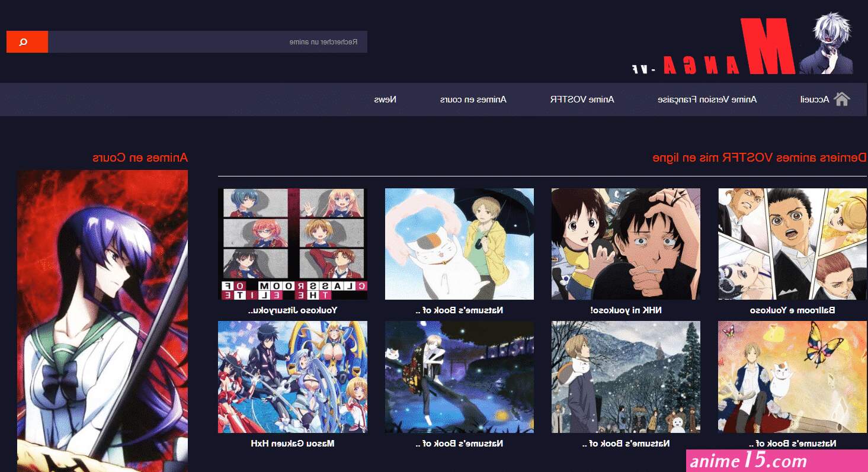Go to the Anime VOSTFR section
This screenshot has width=868, height=472.
click(582, 99)
